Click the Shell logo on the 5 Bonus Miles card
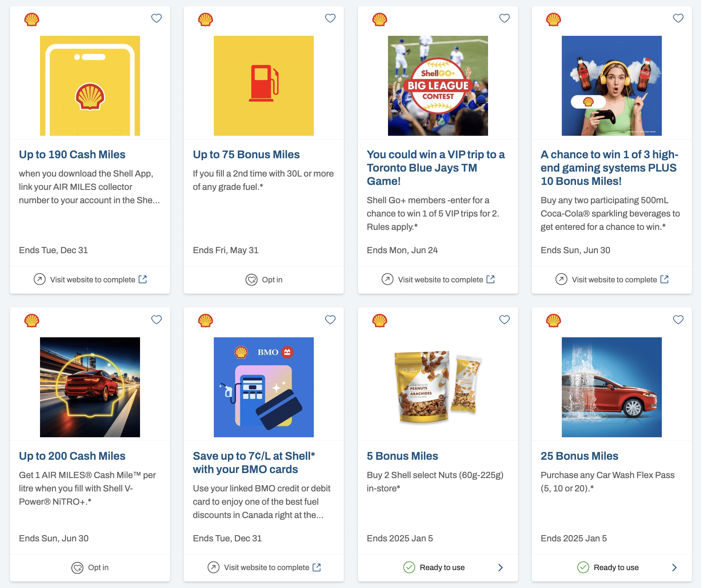Screen dimensions: 701x588 (379, 321)
